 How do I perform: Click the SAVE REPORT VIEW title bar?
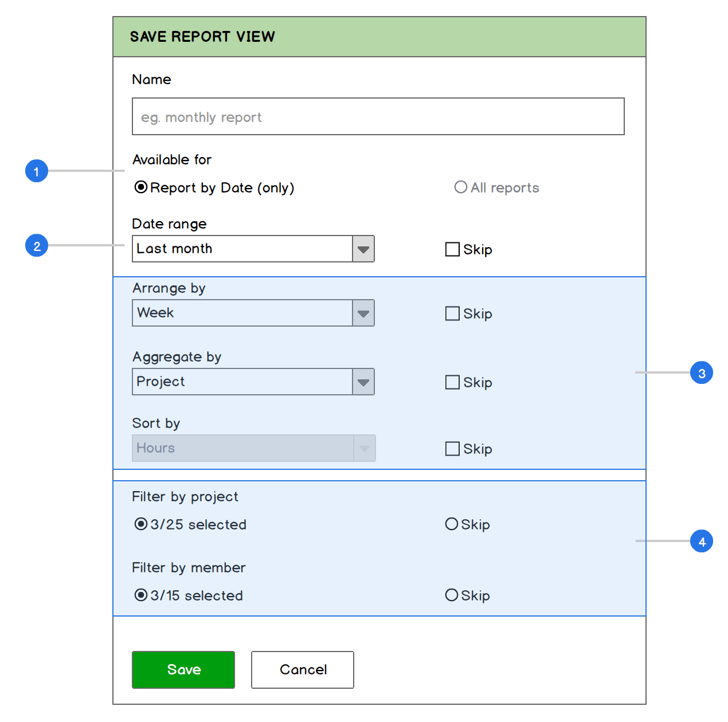pos(378,36)
